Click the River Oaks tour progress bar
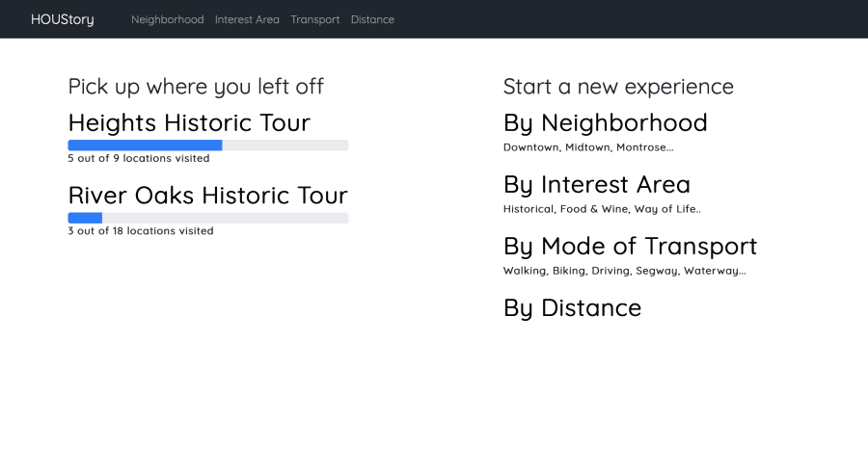868x475 pixels. (x=208, y=218)
